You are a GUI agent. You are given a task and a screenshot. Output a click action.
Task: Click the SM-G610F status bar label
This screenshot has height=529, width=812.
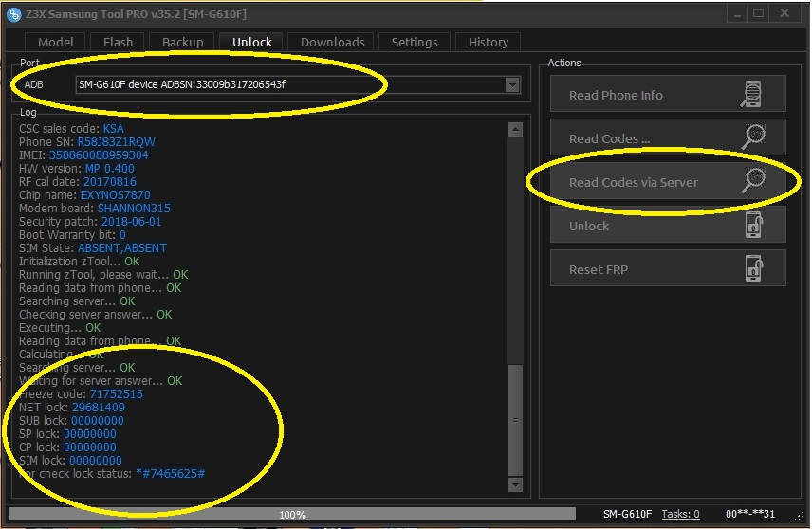(627, 514)
